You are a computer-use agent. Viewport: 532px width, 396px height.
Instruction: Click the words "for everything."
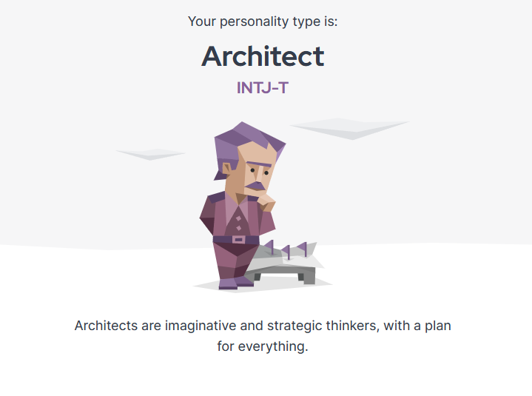tap(263, 346)
